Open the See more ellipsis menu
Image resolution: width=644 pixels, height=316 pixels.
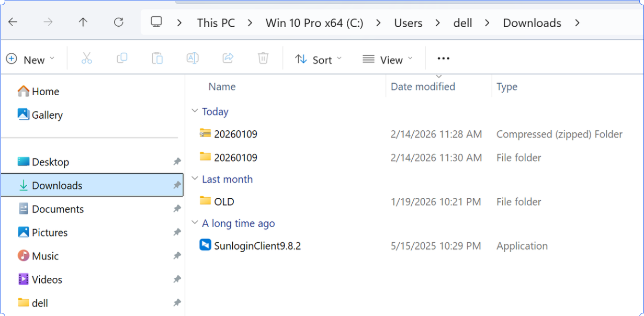click(x=443, y=59)
